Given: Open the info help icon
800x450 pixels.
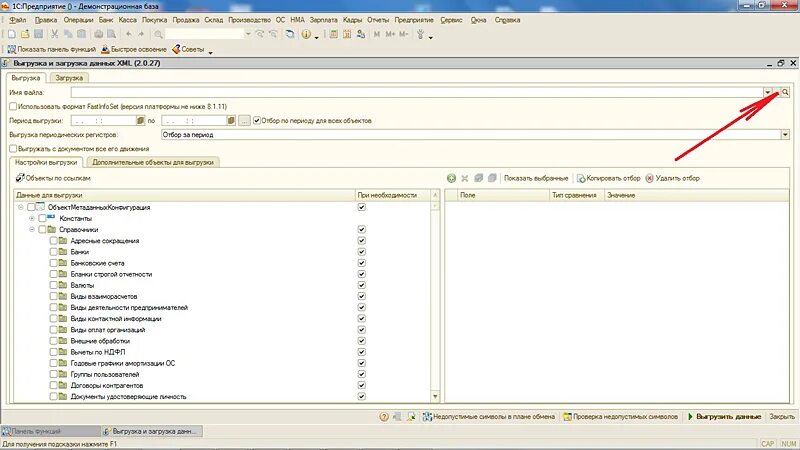Looking at the screenshot, I should click(306, 34).
